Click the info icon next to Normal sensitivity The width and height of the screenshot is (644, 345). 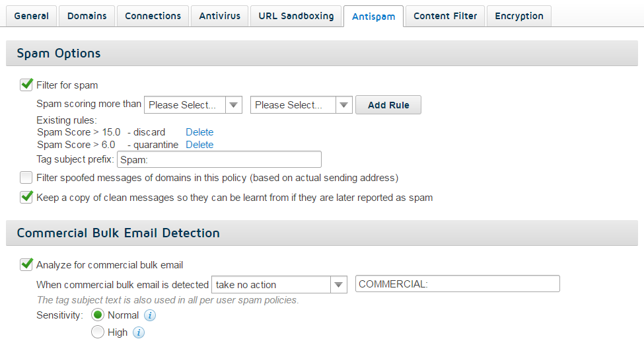[x=150, y=315]
